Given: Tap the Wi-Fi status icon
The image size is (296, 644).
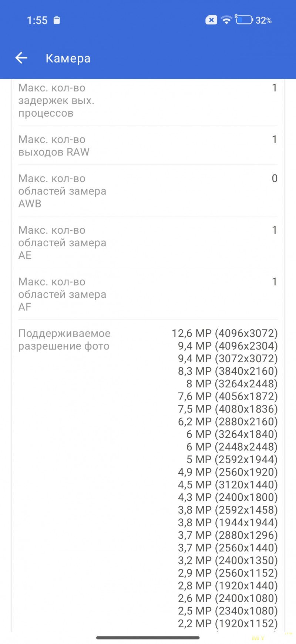Looking at the screenshot, I should [x=226, y=20].
